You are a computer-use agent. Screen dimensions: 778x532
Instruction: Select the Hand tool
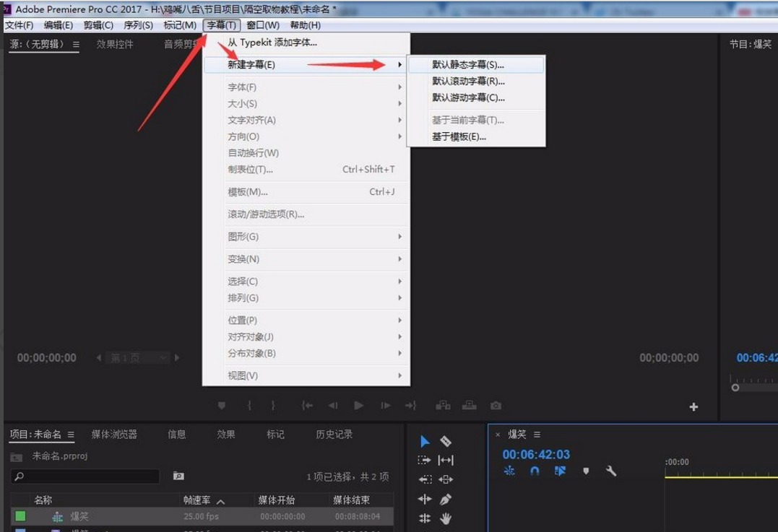click(x=446, y=518)
